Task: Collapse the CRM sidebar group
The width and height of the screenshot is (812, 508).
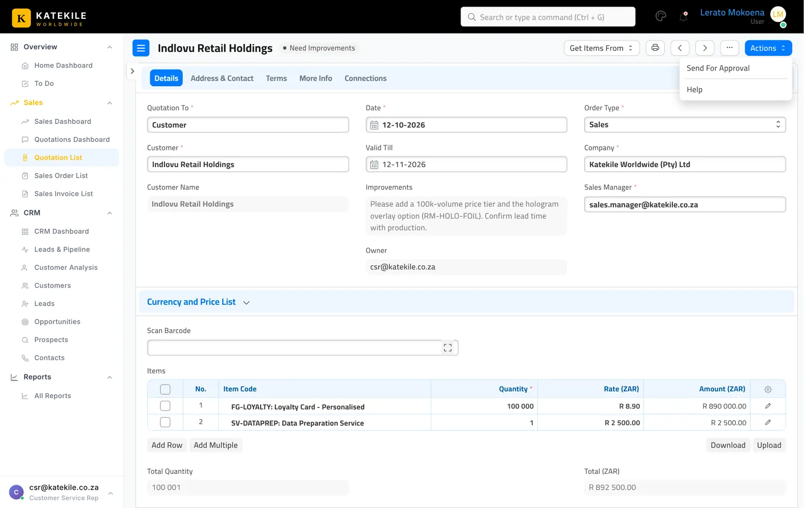Action: coord(110,213)
